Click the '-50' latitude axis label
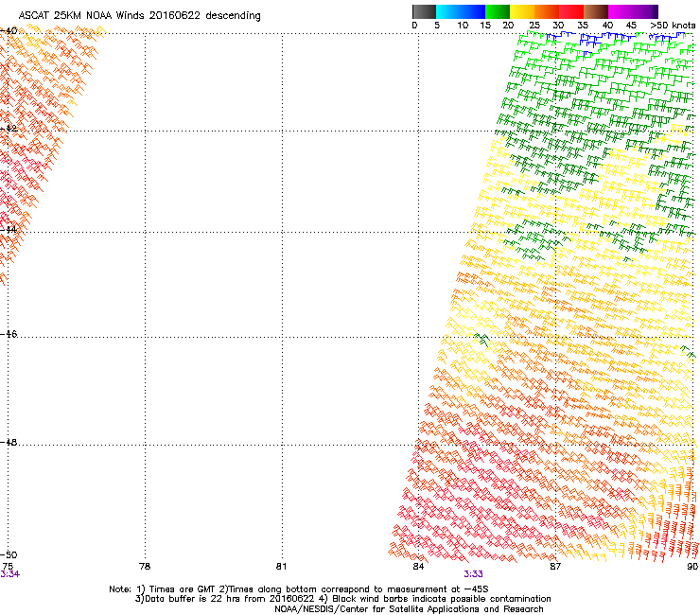This screenshot has width=700, height=615. 9,554
